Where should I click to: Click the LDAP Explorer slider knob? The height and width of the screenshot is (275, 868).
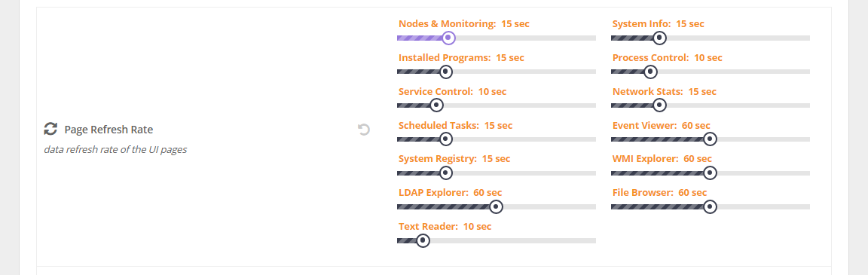tap(496, 206)
